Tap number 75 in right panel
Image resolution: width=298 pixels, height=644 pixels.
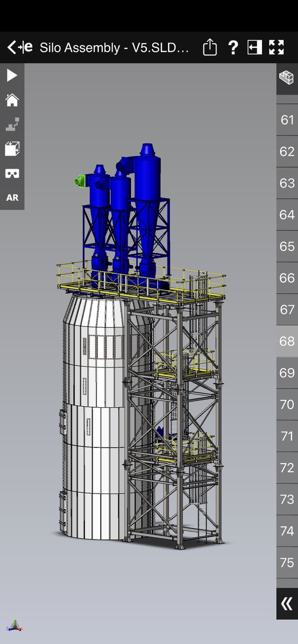pos(287,563)
